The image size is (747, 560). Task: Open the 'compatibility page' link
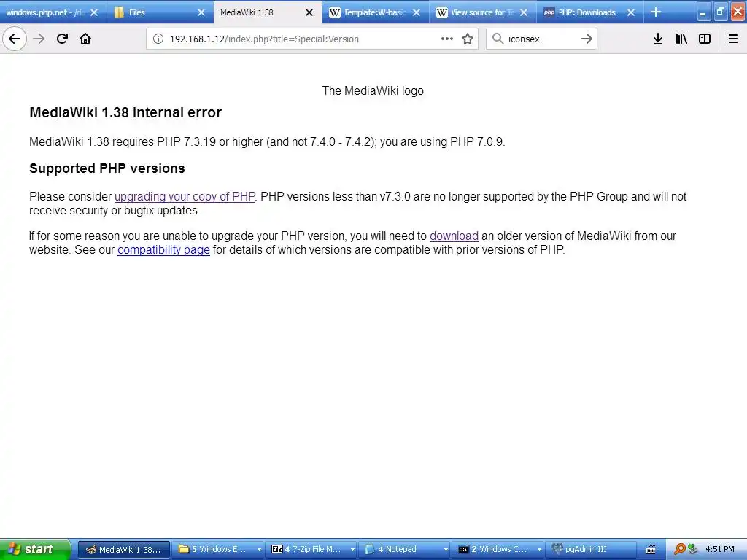[x=163, y=249]
